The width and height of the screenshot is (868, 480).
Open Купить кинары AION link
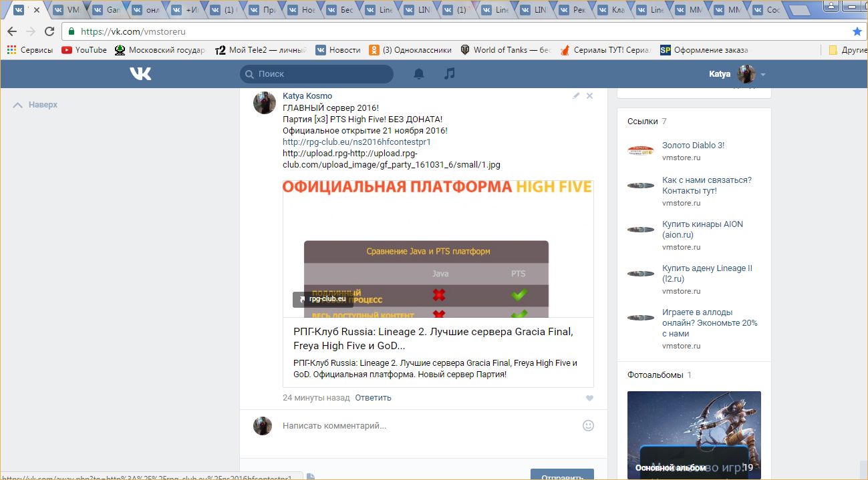pos(702,230)
